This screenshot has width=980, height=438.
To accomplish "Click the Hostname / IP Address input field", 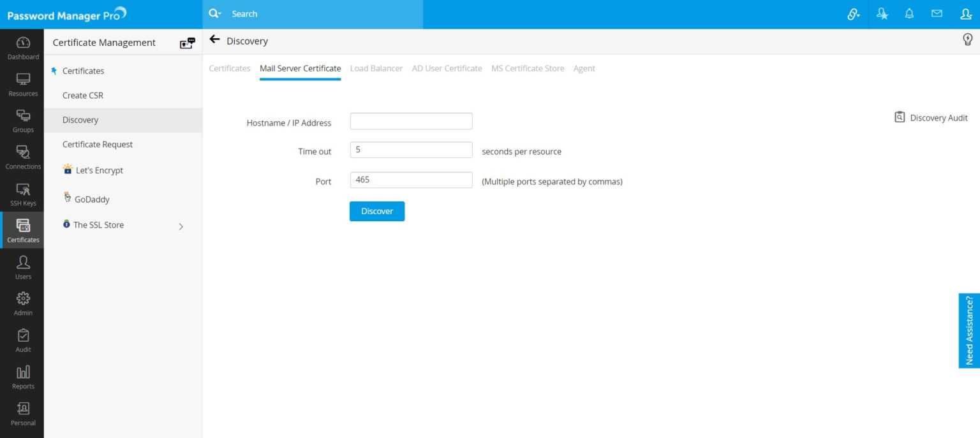I will (411, 120).
